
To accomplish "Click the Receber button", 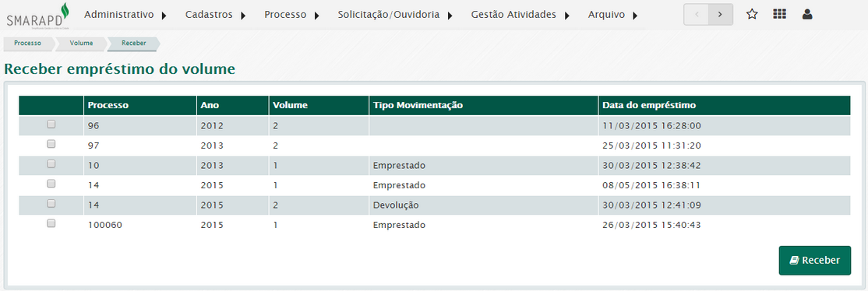I will (x=814, y=260).
